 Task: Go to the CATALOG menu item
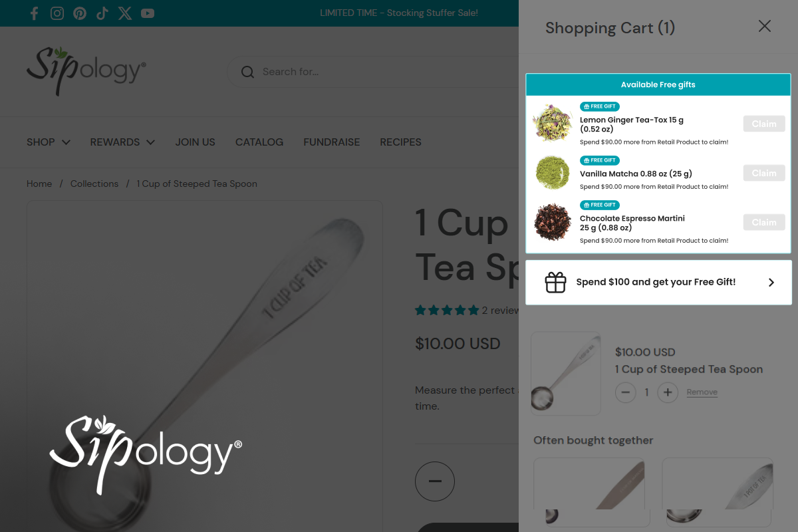coord(259,142)
